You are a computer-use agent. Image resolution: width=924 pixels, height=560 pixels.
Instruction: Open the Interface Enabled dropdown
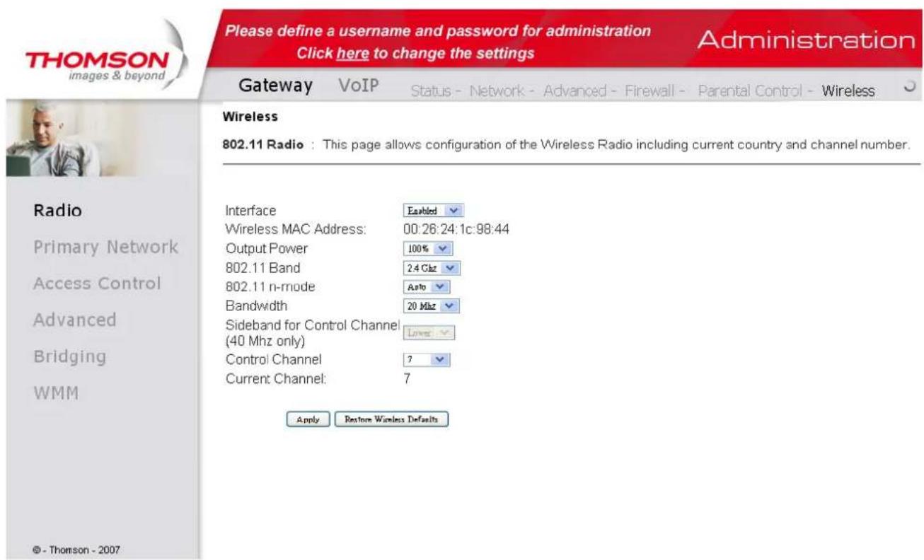(x=433, y=211)
